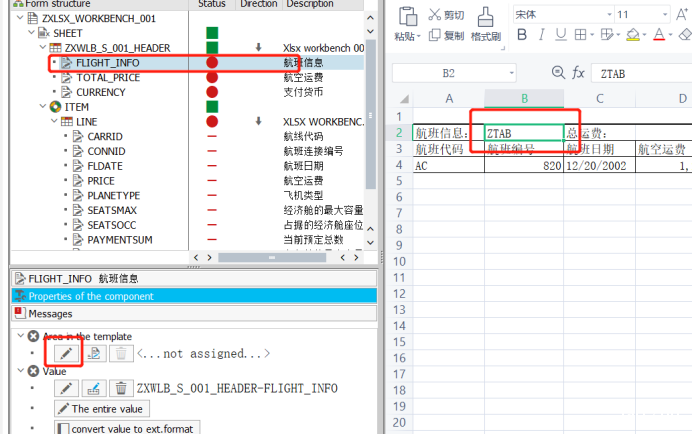The width and height of the screenshot is (693, 434).
Task: Select the Format Painter (格式刷) brush
Action: (485, 17)
